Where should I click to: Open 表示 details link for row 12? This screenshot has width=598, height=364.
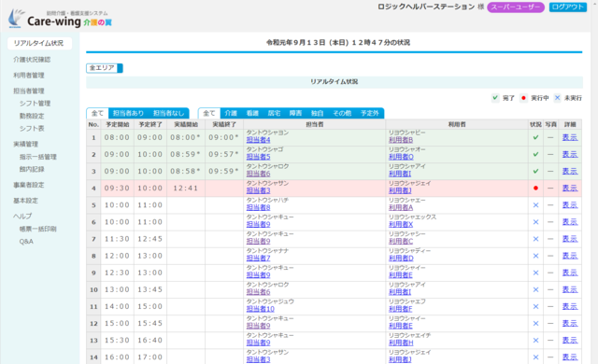click(x=570, y=323)
